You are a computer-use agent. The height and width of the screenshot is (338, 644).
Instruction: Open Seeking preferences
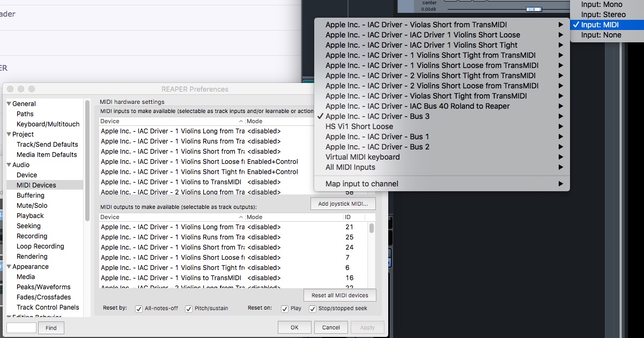click(x=28, y=226)
